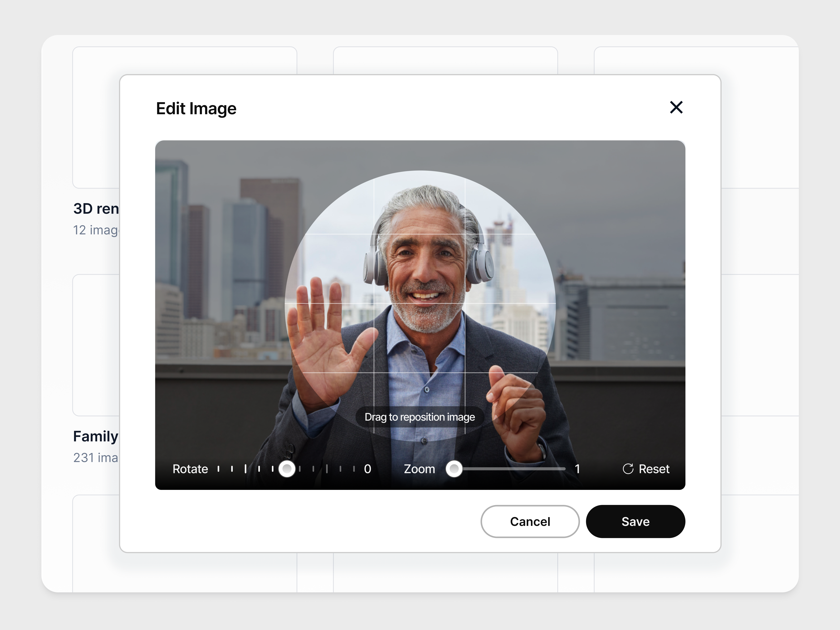Click the '231 ima' count in background
This screenshot has width=840, height=630.
96,458
